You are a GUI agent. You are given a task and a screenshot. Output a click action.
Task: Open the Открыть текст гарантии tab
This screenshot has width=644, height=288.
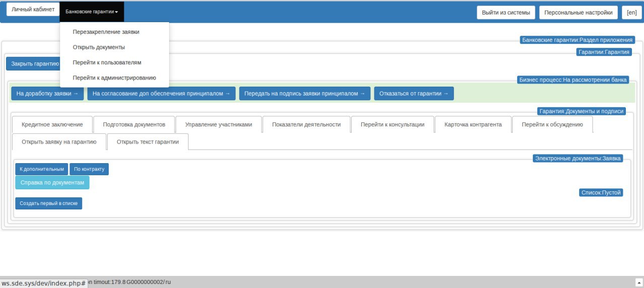148,142
